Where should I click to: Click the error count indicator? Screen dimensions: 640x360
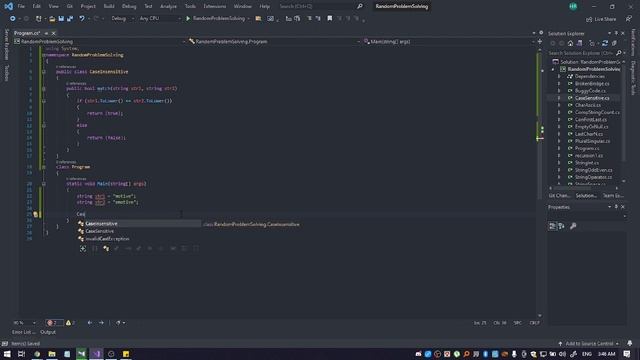pyautogui.click(x=54, y=323)
